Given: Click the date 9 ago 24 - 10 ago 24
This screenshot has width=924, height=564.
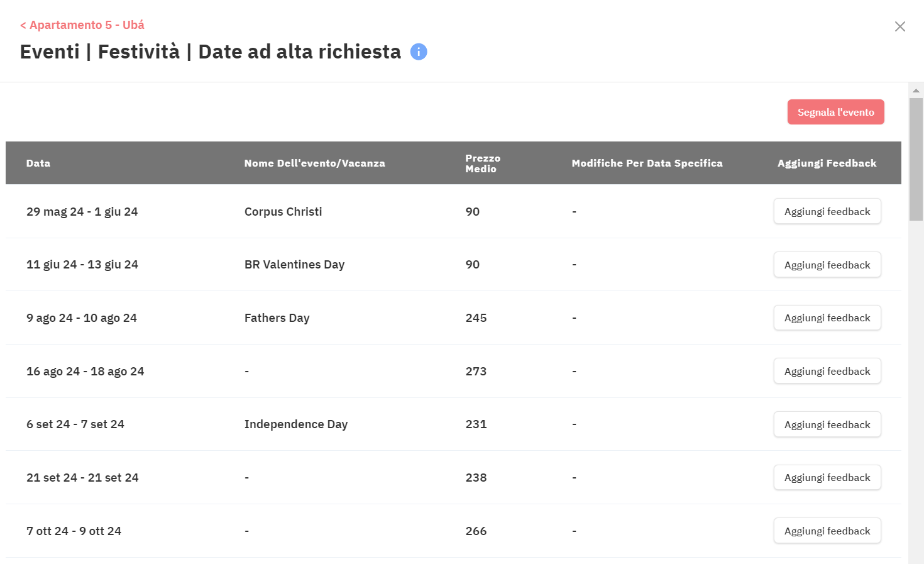Looking at the screenshot, I should click(x=82, y=318).
